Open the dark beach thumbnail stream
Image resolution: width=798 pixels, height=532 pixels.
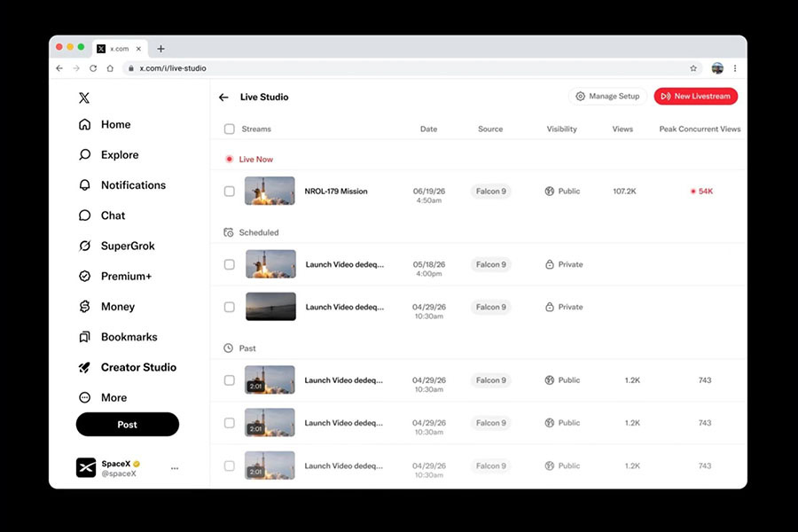[270, 307]
